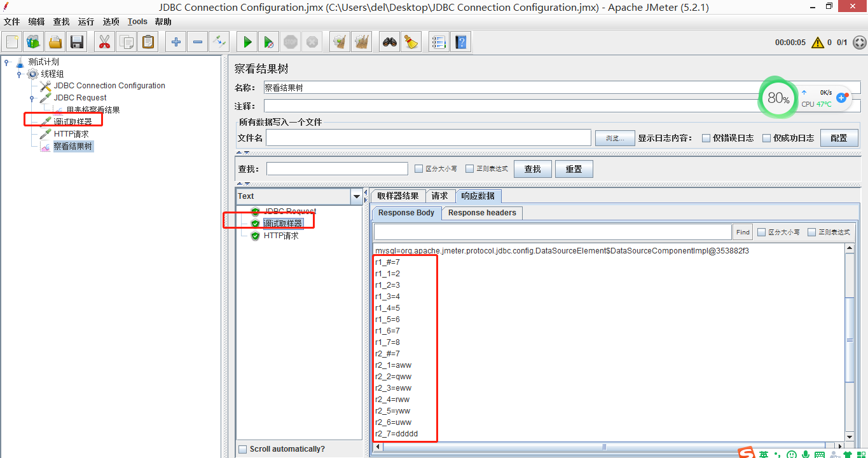This screenshot has width=868, height=458.
Task: Expand all tree nodes with plus icon
Action: click(176, 43)
